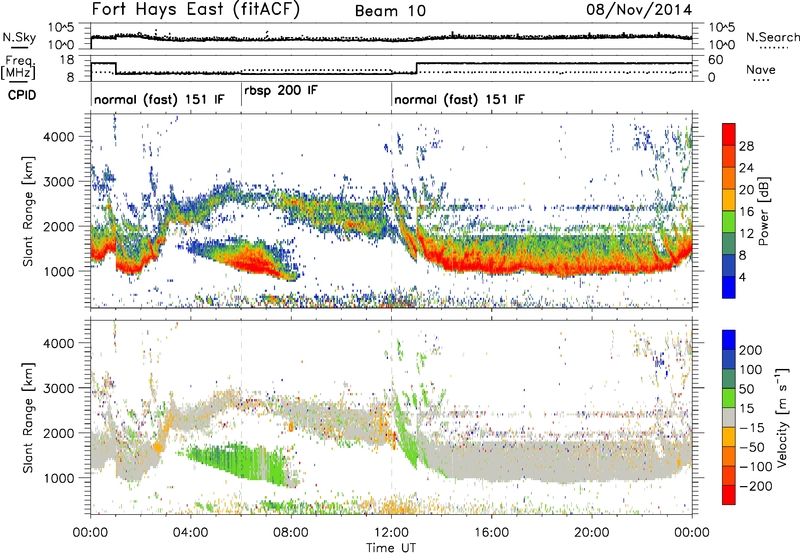Click the gray Velocity segment between 15 and -15
Viewport: 800px width, 554px height.
(729, 417)
